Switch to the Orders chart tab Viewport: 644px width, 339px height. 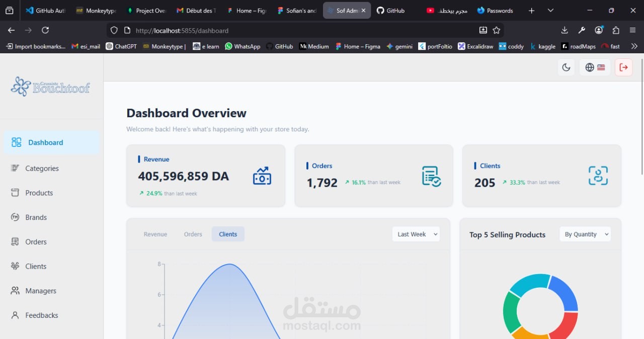pos(193,234)
